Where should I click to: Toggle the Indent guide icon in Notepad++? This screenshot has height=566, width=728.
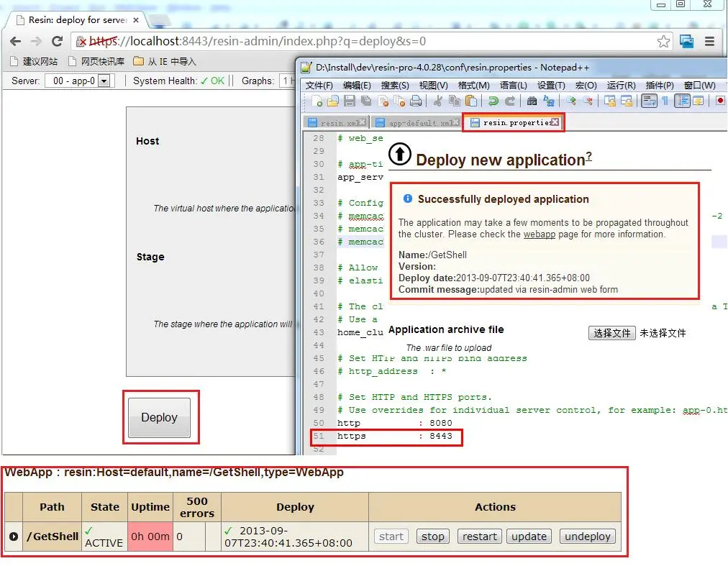(683, 101)
